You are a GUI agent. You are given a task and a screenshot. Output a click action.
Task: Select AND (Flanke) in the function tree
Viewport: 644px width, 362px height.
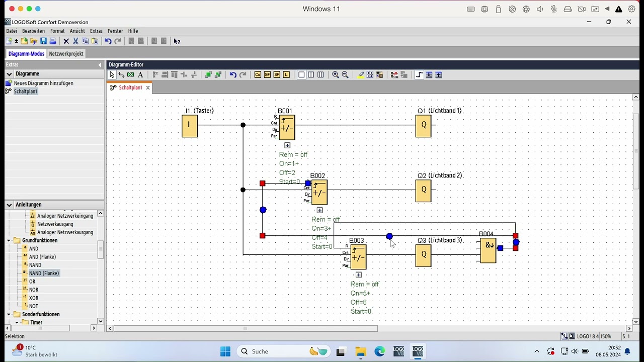coord(42,257)
